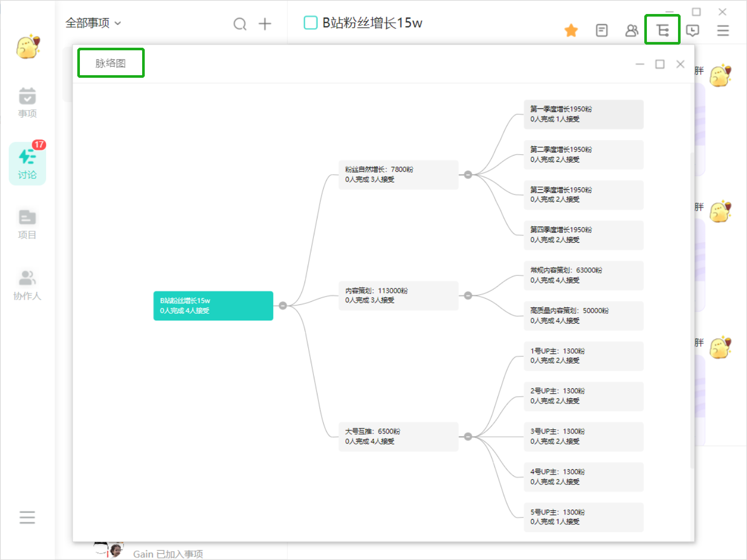The height and width of the screenshot is (560, 747).
Task: Click the orange star favorite icon
Action: 571,31
